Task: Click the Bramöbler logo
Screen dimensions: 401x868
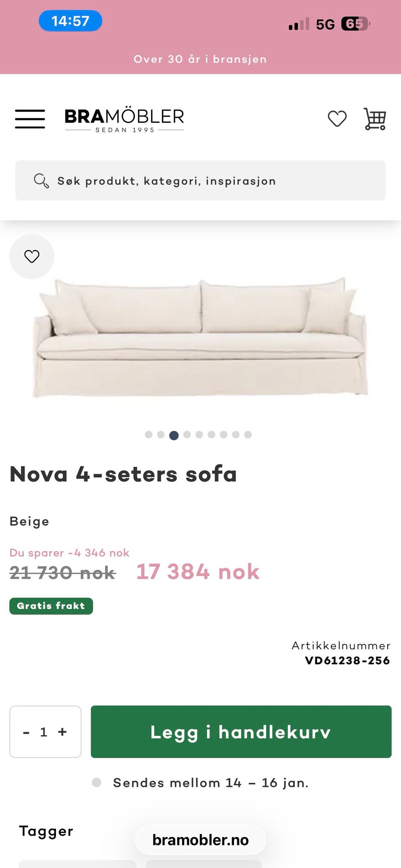Action: (124, 120)
